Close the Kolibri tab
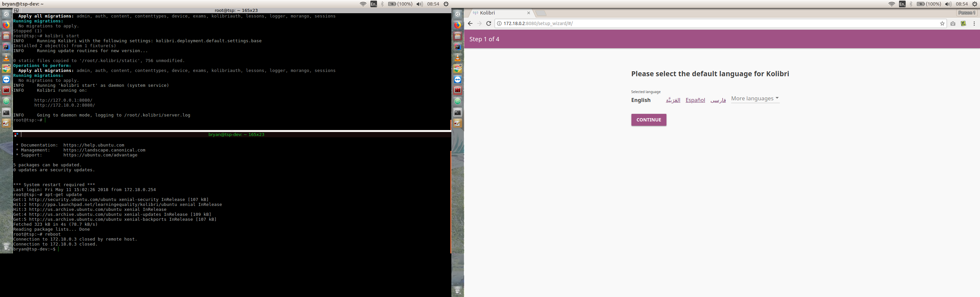This screenshot has width=980, height=297. [528, 13]
